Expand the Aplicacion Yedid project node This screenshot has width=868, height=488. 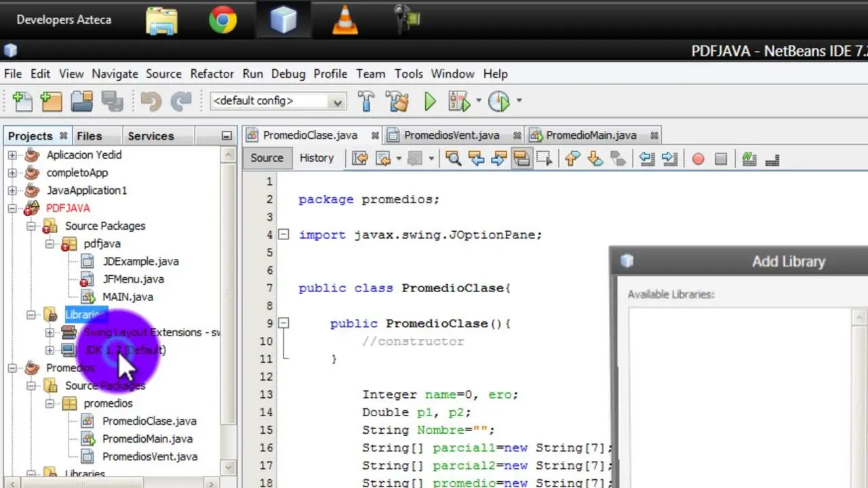(12, 155)
